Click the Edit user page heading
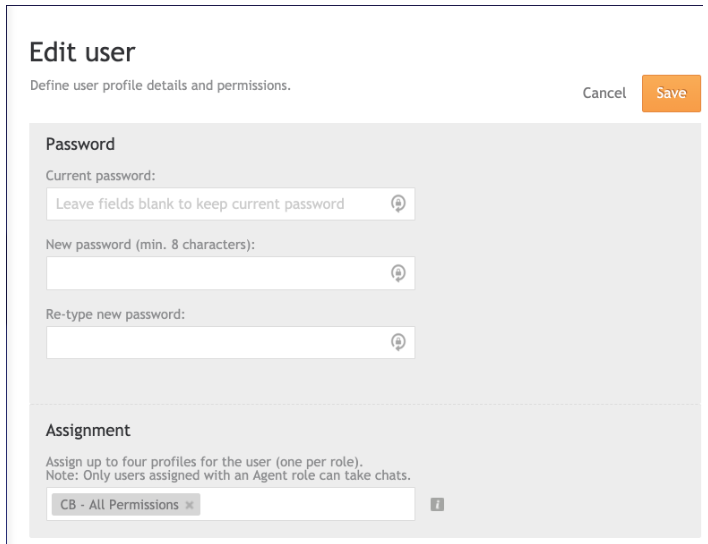 (x=82, y=52)
